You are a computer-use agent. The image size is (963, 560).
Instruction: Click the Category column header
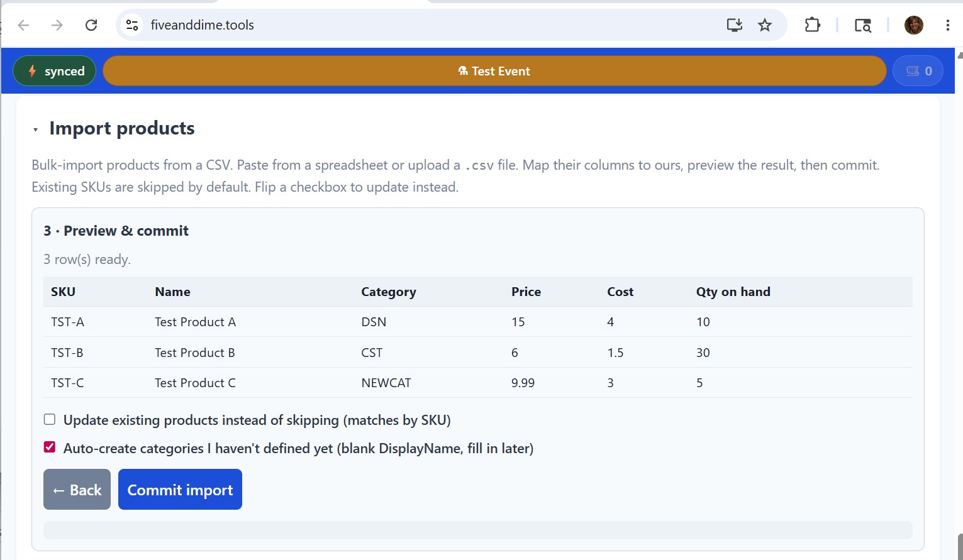389,292
